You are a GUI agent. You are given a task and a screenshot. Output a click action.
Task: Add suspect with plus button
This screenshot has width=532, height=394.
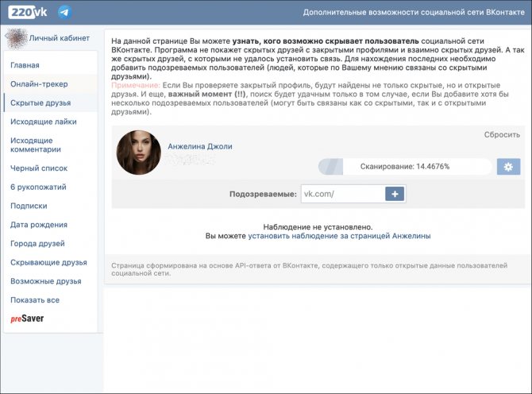(395, 194)
